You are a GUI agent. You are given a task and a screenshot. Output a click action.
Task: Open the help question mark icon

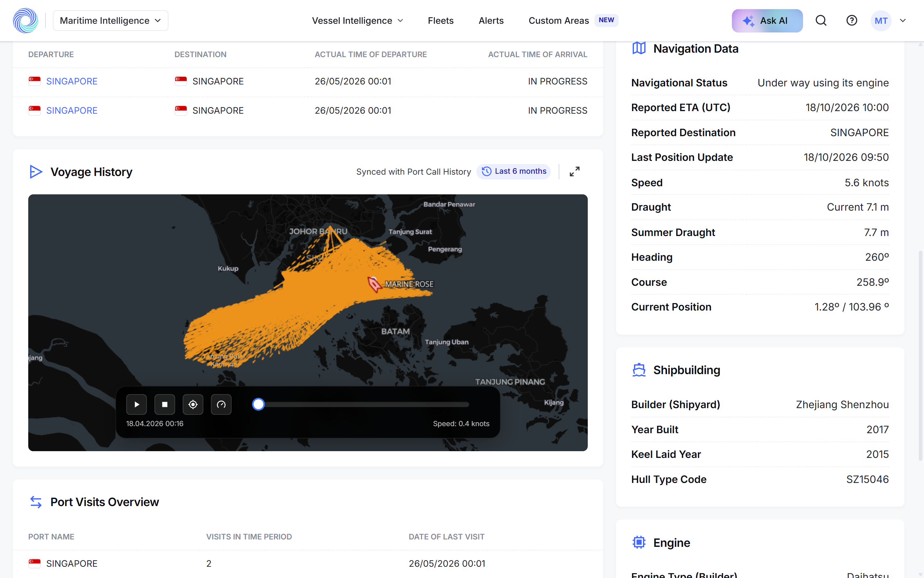click(x=851, y=21)
